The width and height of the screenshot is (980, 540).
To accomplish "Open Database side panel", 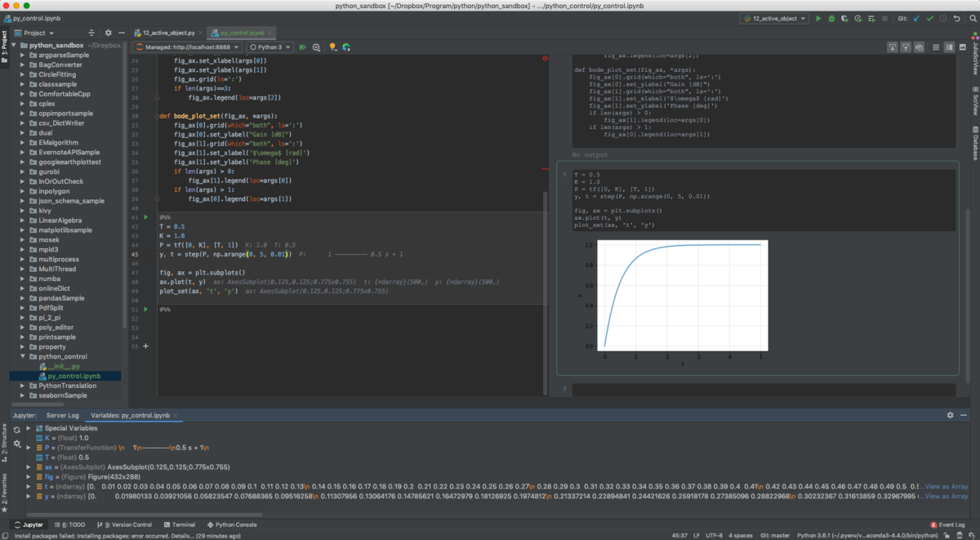I will coord(974,143).
